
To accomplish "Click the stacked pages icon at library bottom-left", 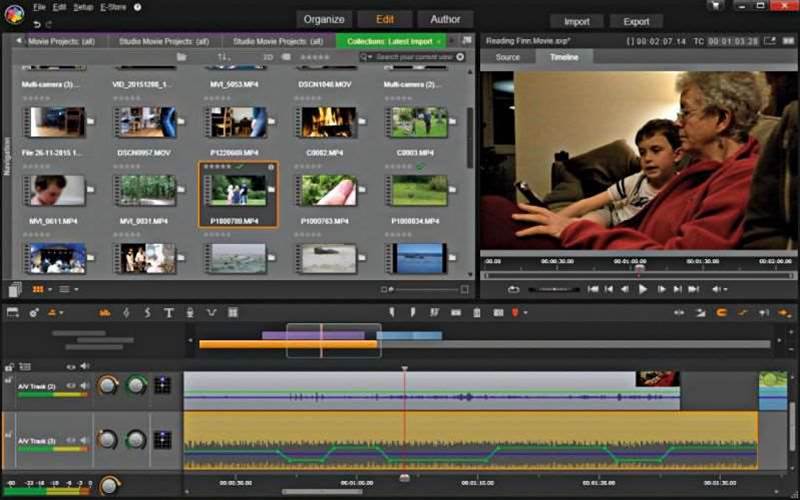I will (x=15, y=289).
